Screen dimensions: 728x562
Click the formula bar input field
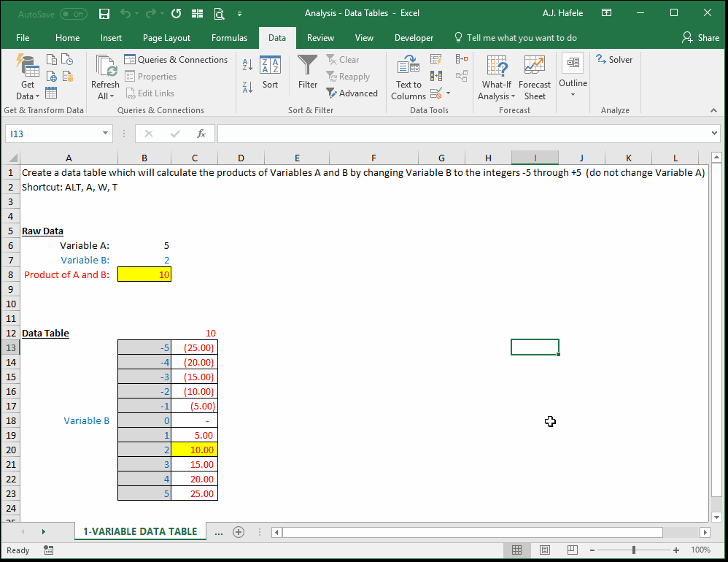pyautogui.click(x=463, y=134)
